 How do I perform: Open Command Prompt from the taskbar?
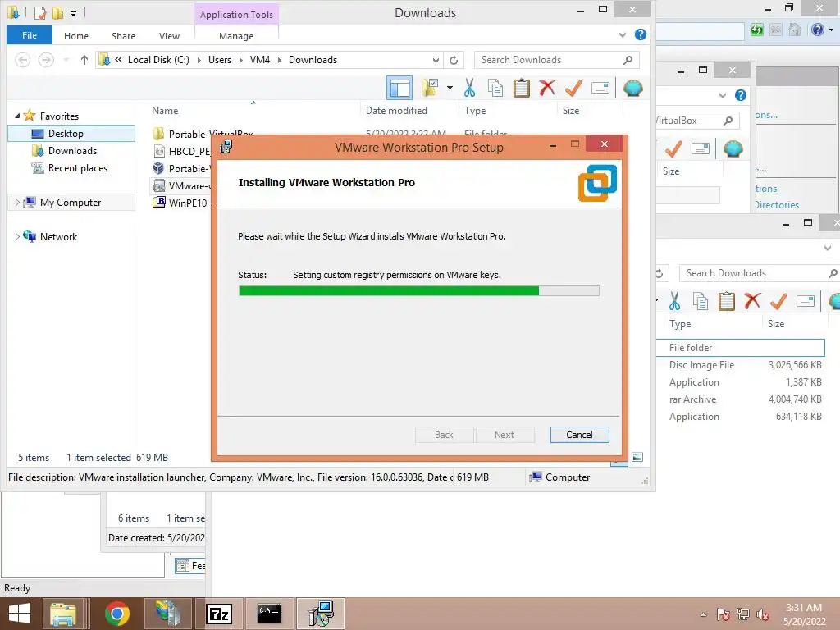click(x=269, y=614)
